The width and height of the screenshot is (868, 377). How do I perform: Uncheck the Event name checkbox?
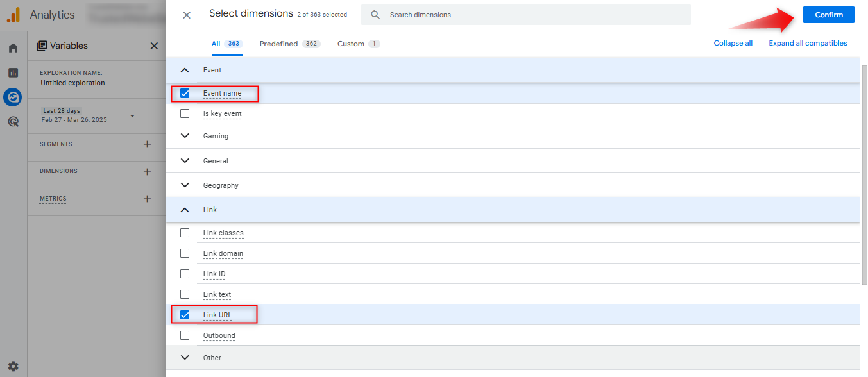click(185, 93)
